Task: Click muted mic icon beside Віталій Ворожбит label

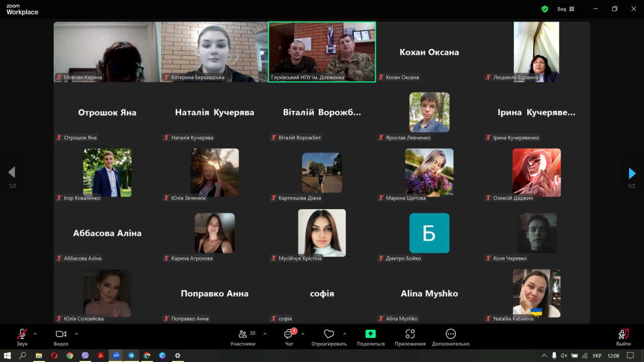Action: coord(274,138)
